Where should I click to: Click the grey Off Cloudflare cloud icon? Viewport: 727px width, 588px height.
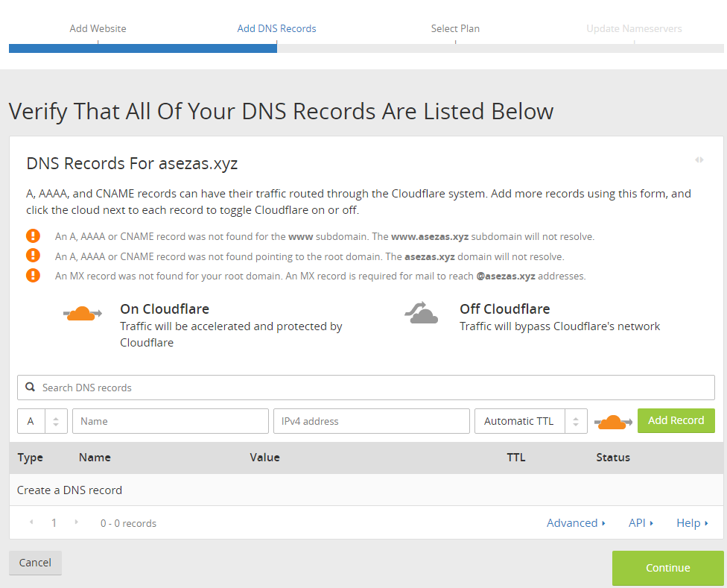point(422,313)
